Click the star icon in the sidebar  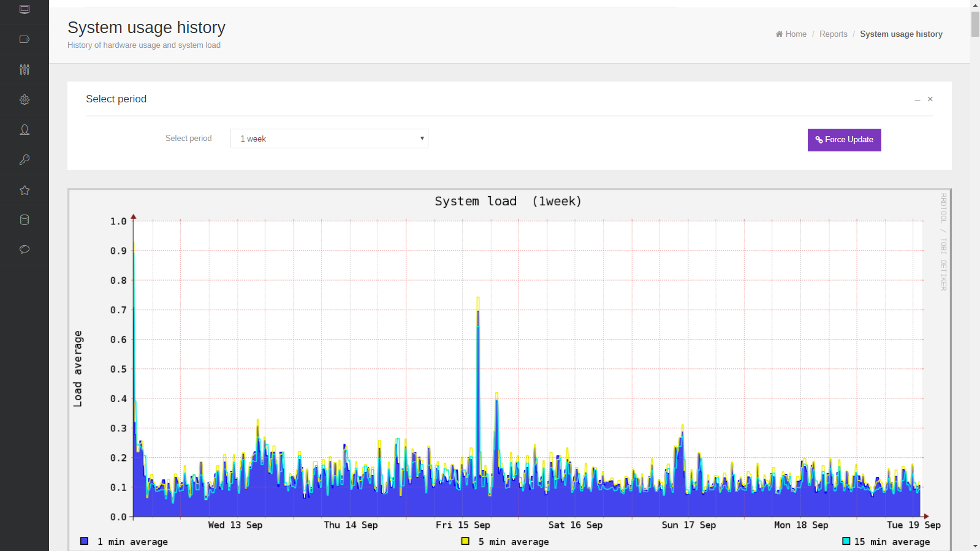tap(25, 190)
